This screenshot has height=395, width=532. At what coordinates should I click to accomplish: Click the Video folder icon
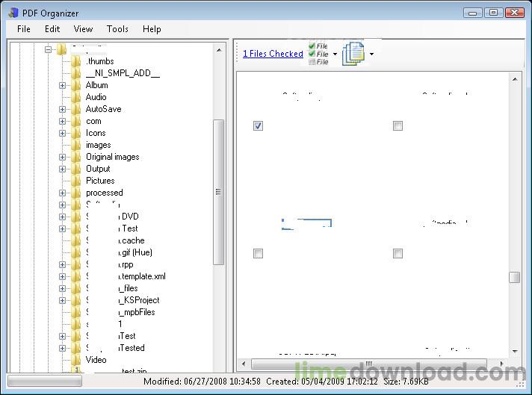pyautogui.click(x=76, y=360)
